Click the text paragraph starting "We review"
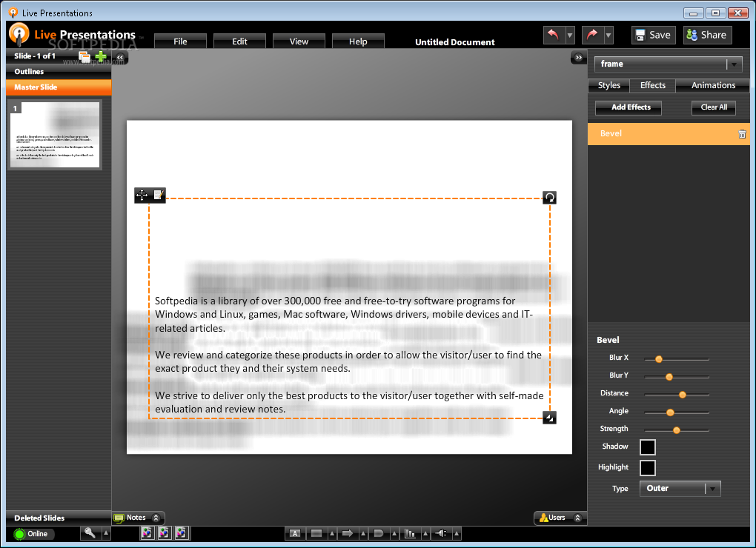Image resolution: width=756 pixels, height=548 pixels. 348,361
